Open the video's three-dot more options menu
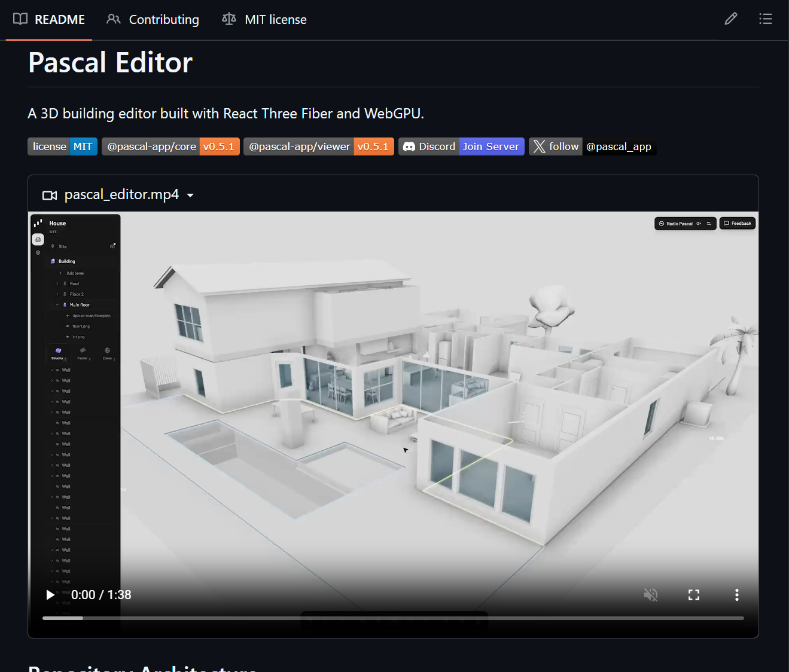Screen dimensions: 789x672 click(x=736, y=595)
